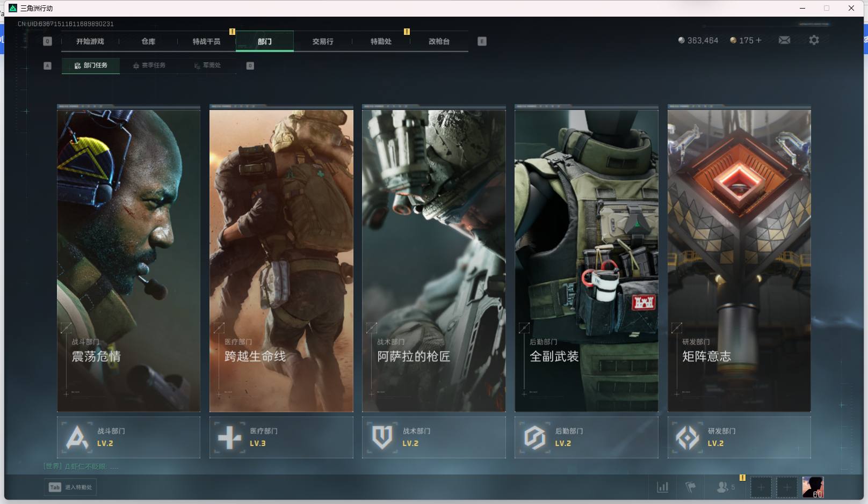868x504 pixels.
Task: Click the flag icon in bottom bar
Action: (691, 487)
